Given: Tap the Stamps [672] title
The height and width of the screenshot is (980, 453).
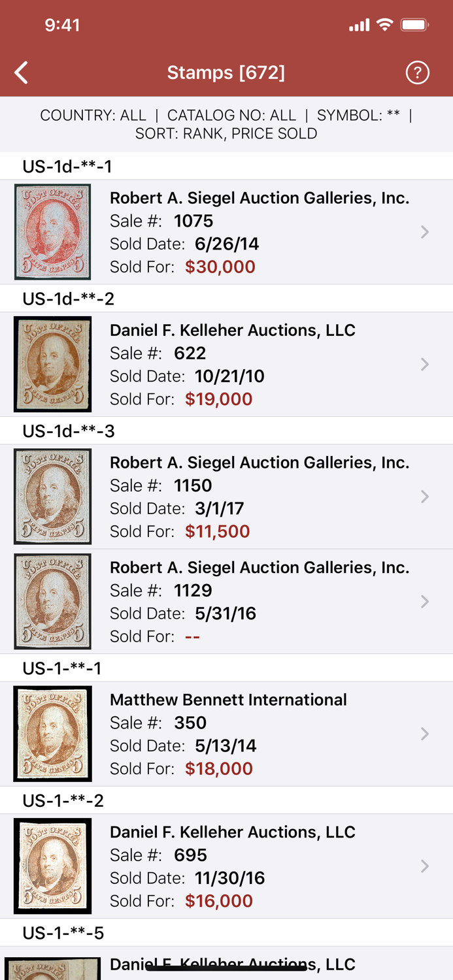Looking at the screenshot, I should click(x=226, y=73).
